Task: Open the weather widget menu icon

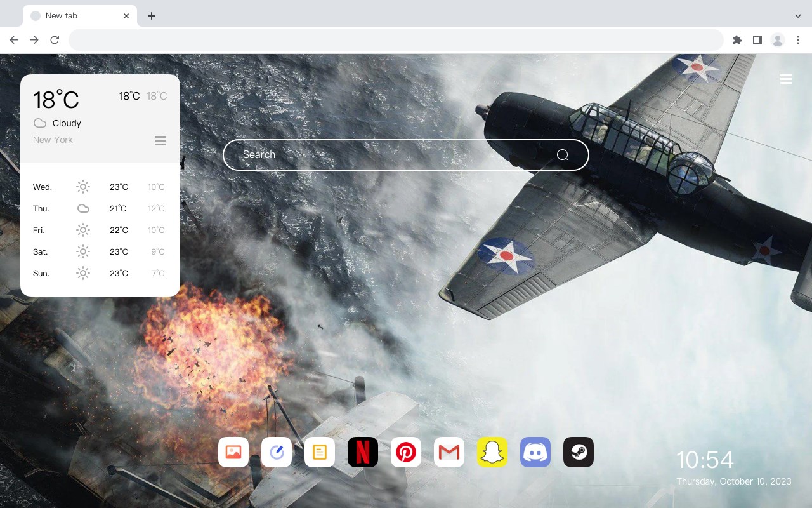Action: tap(160, 140)
